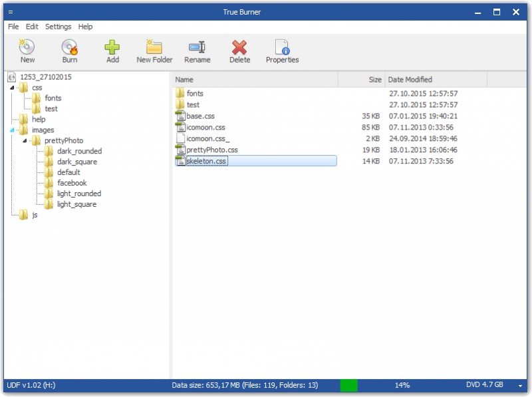Image resolution: width=532 pixels, height=397 pixels.
Task: Click the fonts folder icon in file list
Action: click(x=180, y=93)
